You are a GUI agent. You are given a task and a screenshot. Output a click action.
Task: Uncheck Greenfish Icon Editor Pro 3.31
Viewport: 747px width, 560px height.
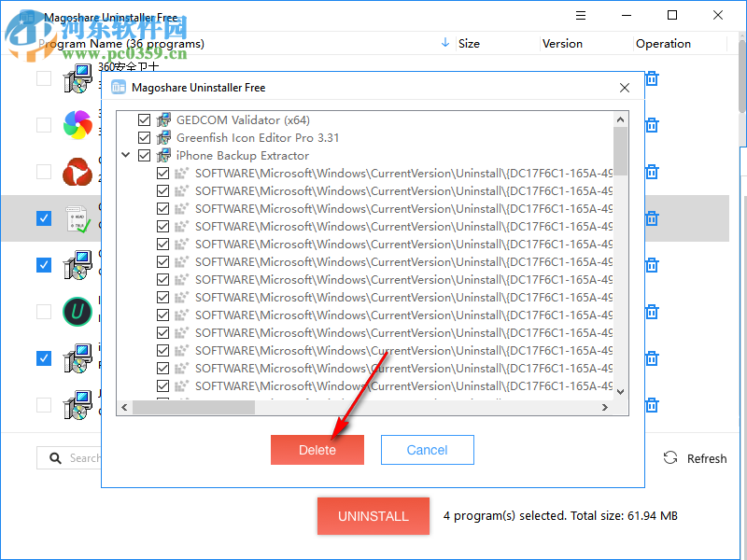click(x=144, y=137)
